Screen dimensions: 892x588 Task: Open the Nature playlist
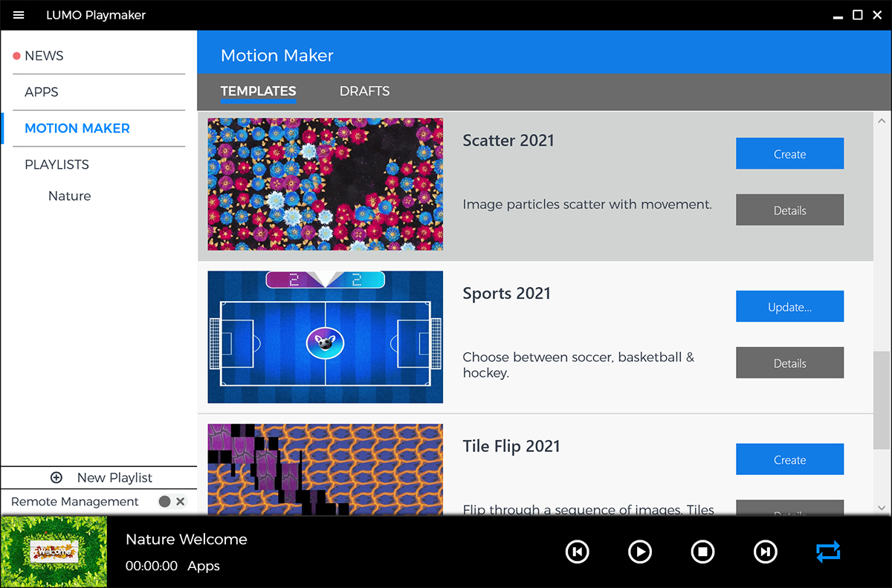(70, 196)
